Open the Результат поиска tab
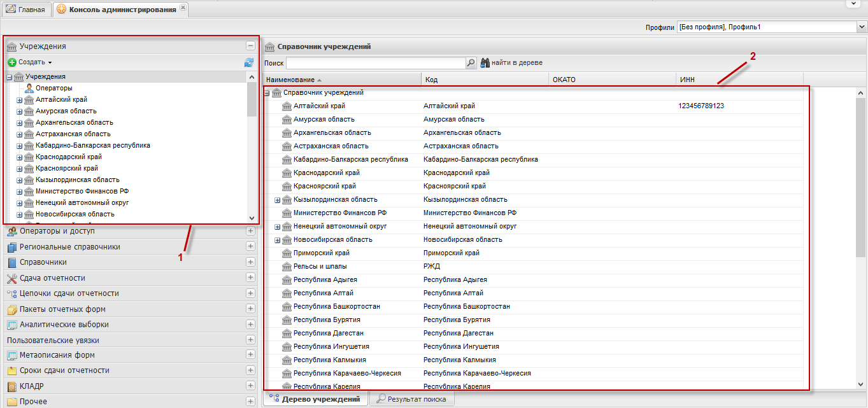 (411, 399)
